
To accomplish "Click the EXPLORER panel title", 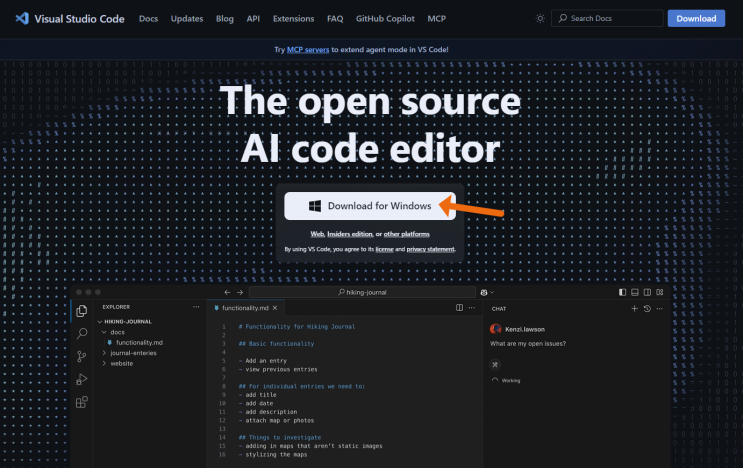I will 116,307.
